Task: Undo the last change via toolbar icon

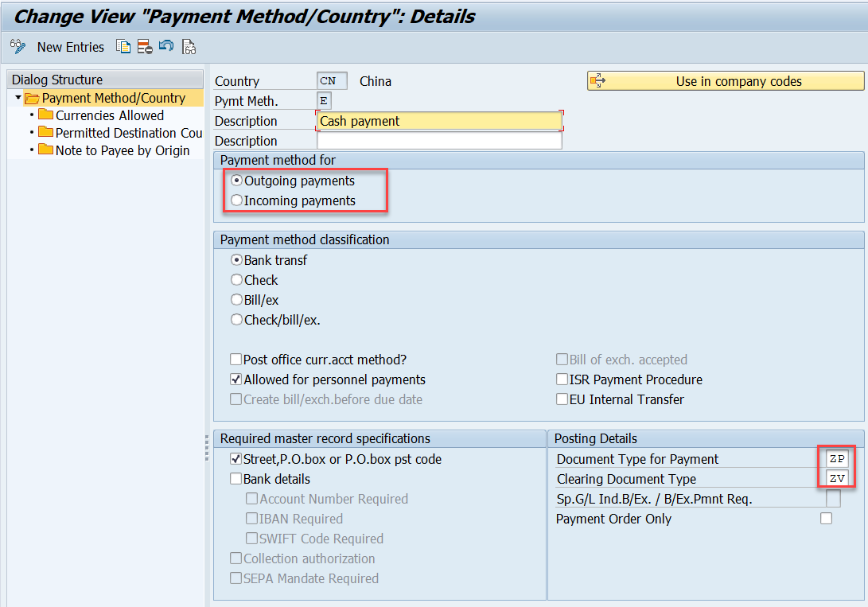Action: [166, 47]
